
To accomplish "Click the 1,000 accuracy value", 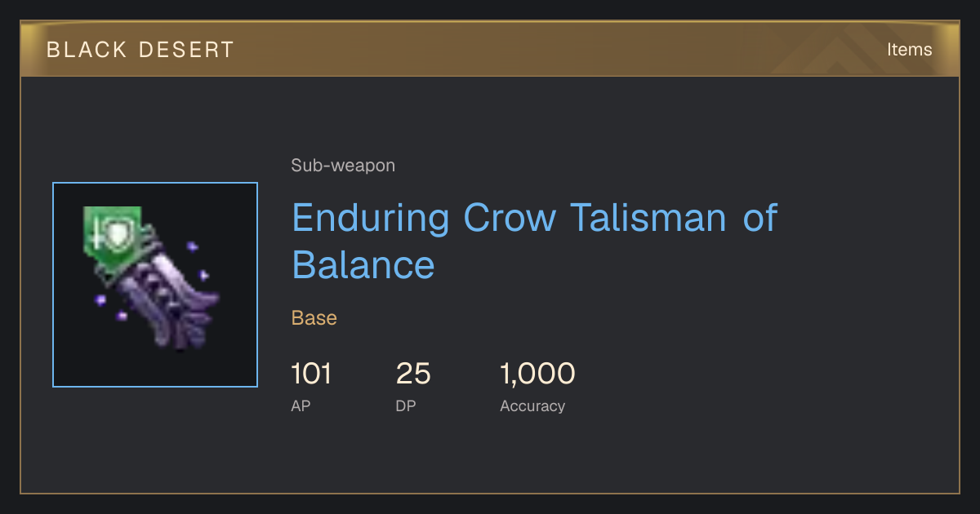I will 537,374.
